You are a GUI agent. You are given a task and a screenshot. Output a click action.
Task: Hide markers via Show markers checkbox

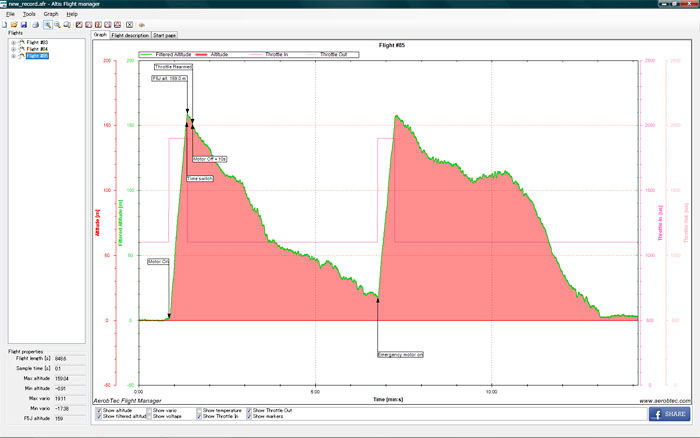[x=250, y=416]
